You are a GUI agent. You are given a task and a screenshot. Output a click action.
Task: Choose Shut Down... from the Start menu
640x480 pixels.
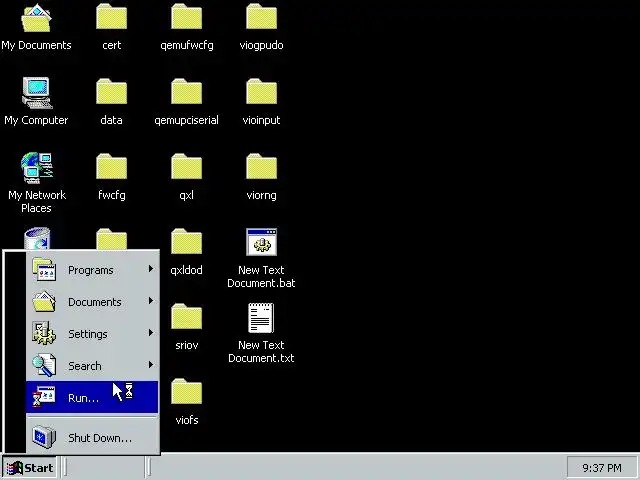(92, 437)
